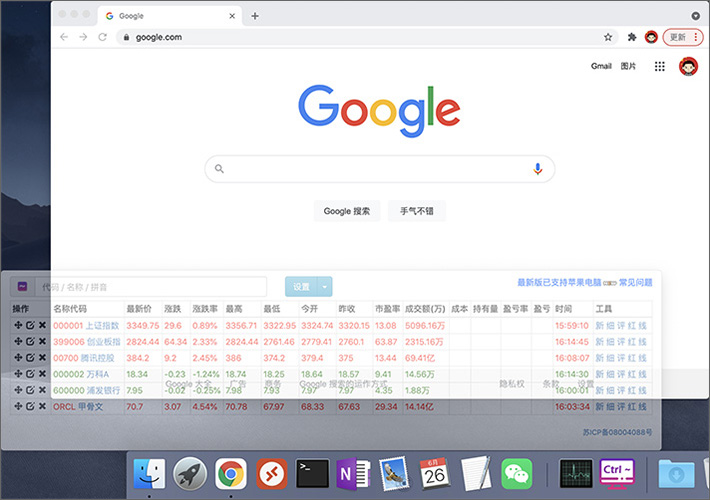Delete the 上证指数 row
This screenshot has width=710, height=500.
point(42,325)
